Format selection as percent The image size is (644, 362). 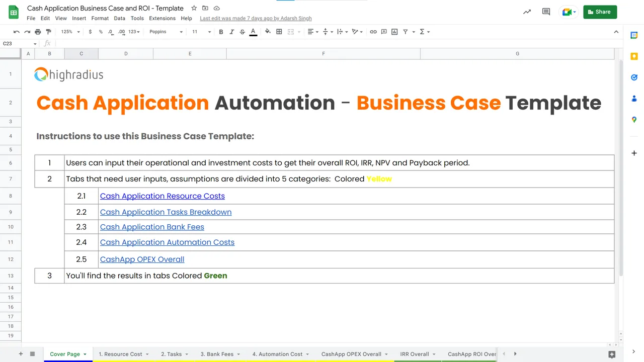pos(101,32)
